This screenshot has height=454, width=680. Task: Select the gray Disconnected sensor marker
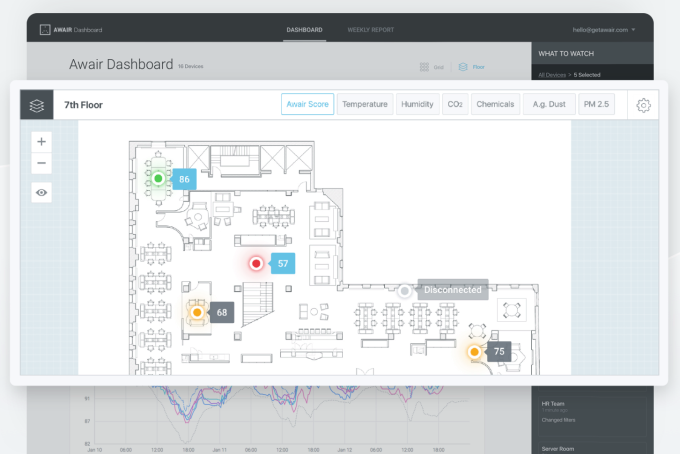coord(404,291)
